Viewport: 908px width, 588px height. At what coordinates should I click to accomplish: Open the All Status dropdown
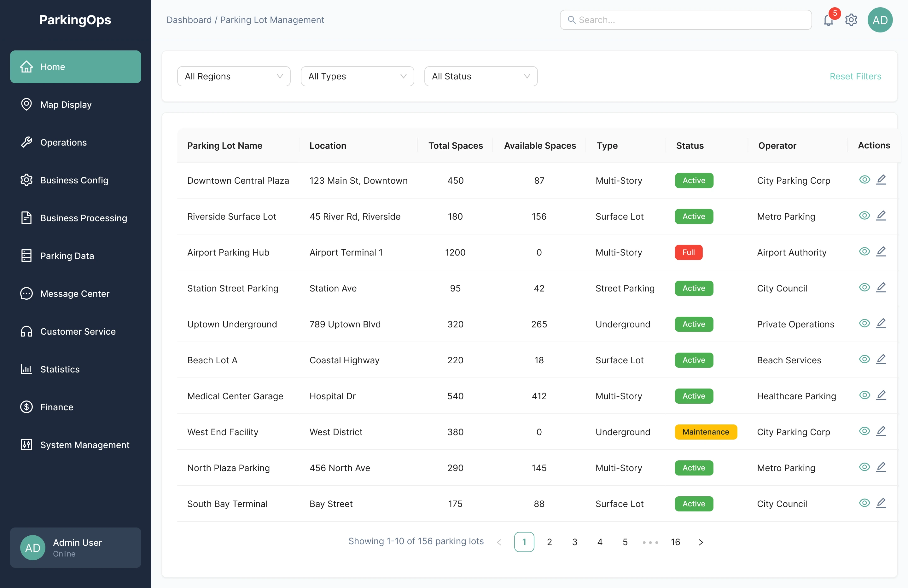(x=481, y=76)
